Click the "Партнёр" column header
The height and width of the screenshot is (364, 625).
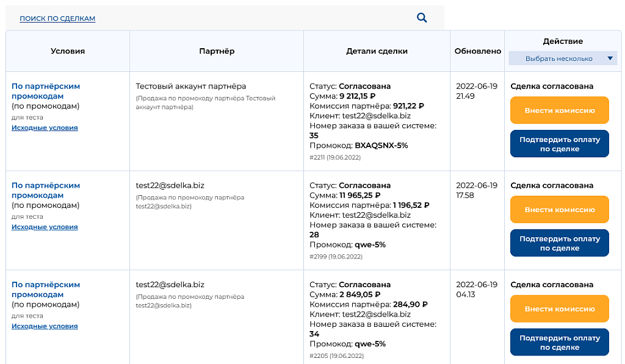click(216, 51)
